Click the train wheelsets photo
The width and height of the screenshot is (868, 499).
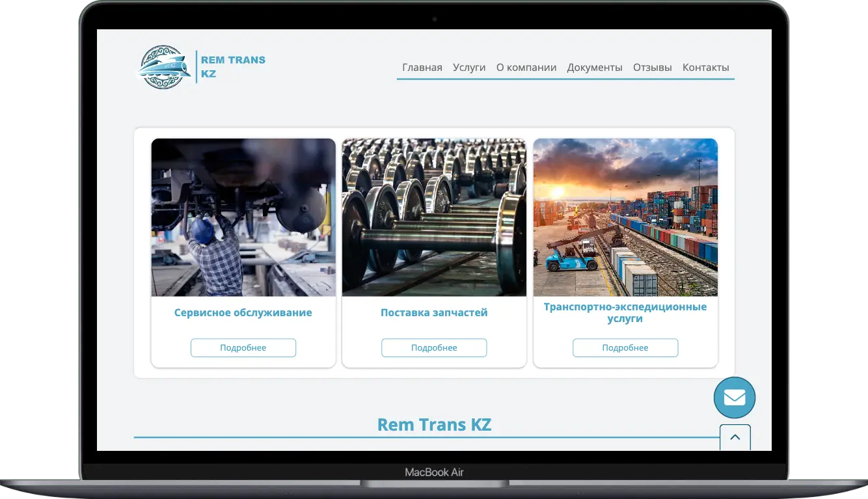(434, 217)
